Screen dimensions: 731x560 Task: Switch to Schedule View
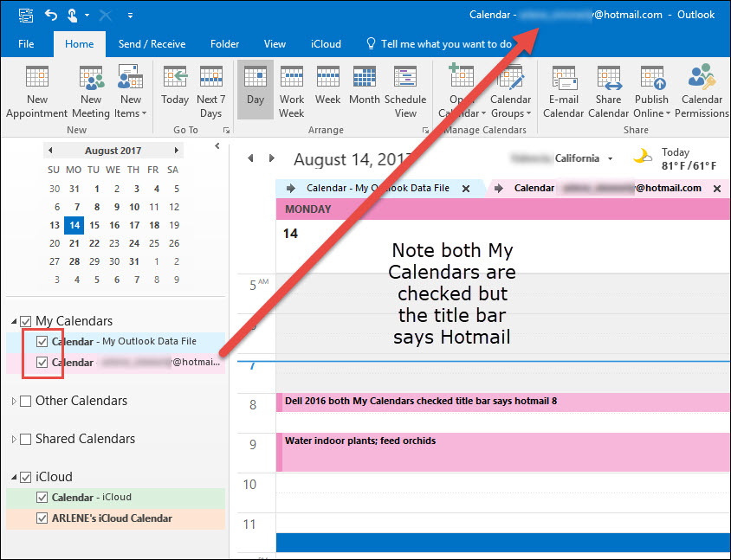point(405,93)
